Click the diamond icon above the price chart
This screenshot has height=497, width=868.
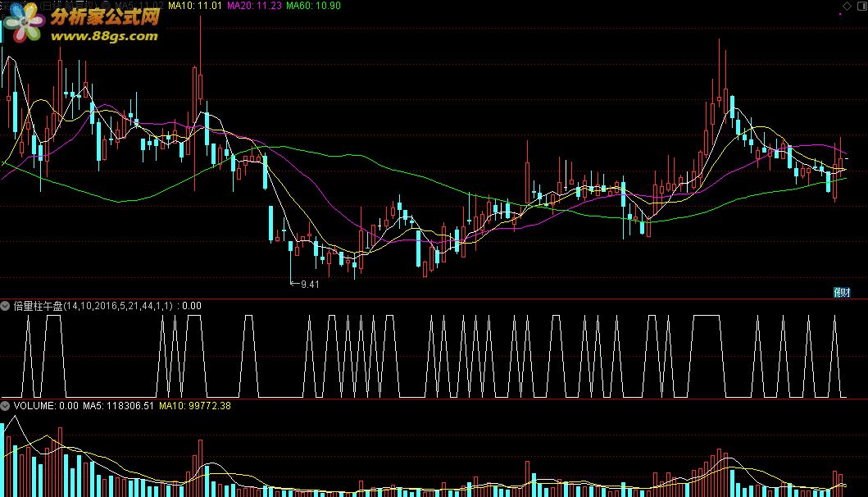pos(847,6)
